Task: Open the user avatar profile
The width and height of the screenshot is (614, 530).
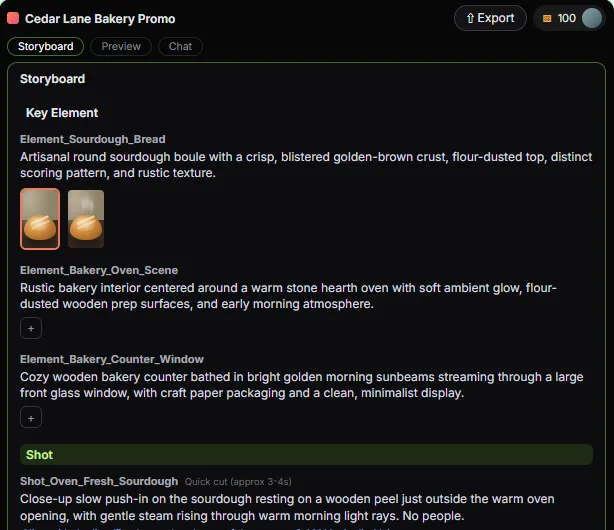Action: pos(591,18)
